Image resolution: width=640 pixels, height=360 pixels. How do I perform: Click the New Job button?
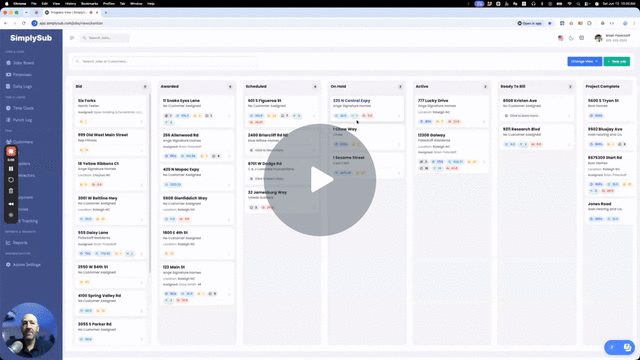click(617, 62)
